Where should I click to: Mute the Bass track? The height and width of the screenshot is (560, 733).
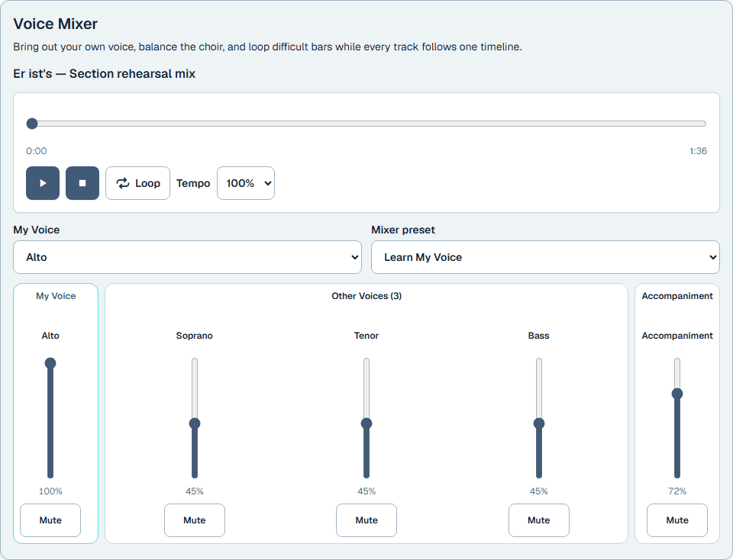pyautogui.click(x=539, y=520)
